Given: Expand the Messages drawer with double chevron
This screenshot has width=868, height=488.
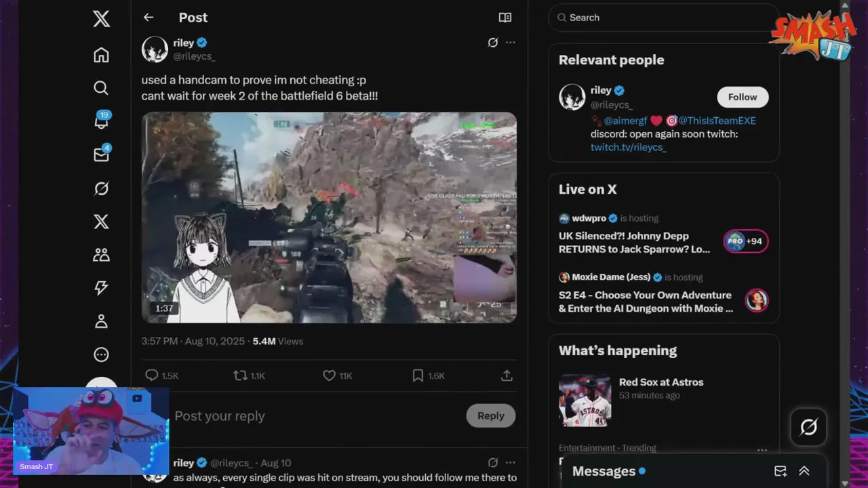Looking at the screenshot, I should click(x=804, y=471).
